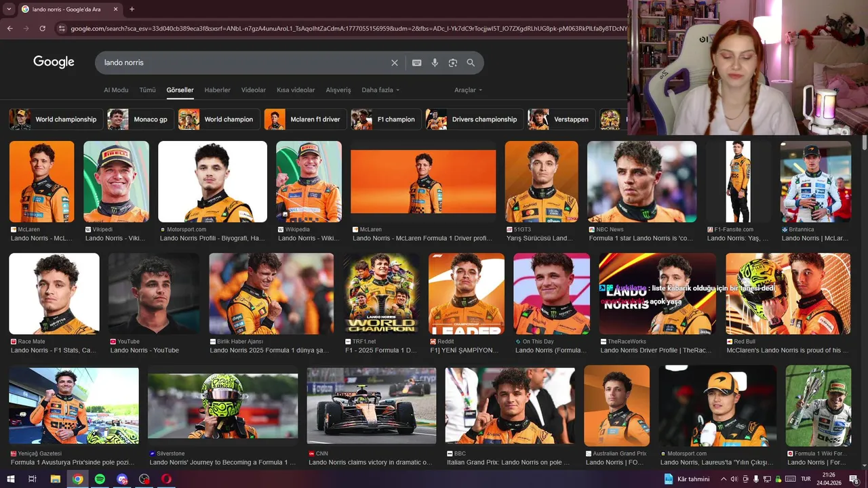The height and width of the screenshot is (488, 868).
Task: Filter by Mclaren f1 driver chip
Action: 305,119
